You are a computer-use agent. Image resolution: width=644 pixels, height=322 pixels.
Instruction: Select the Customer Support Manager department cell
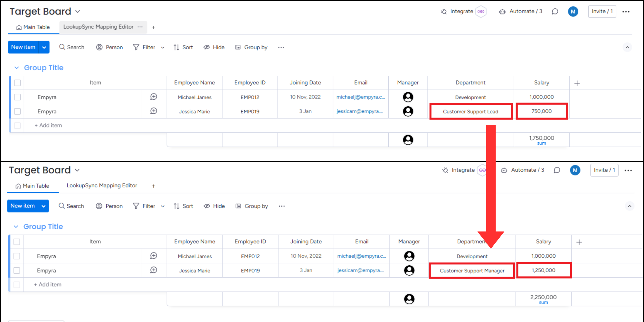click(x=472, y=270)
